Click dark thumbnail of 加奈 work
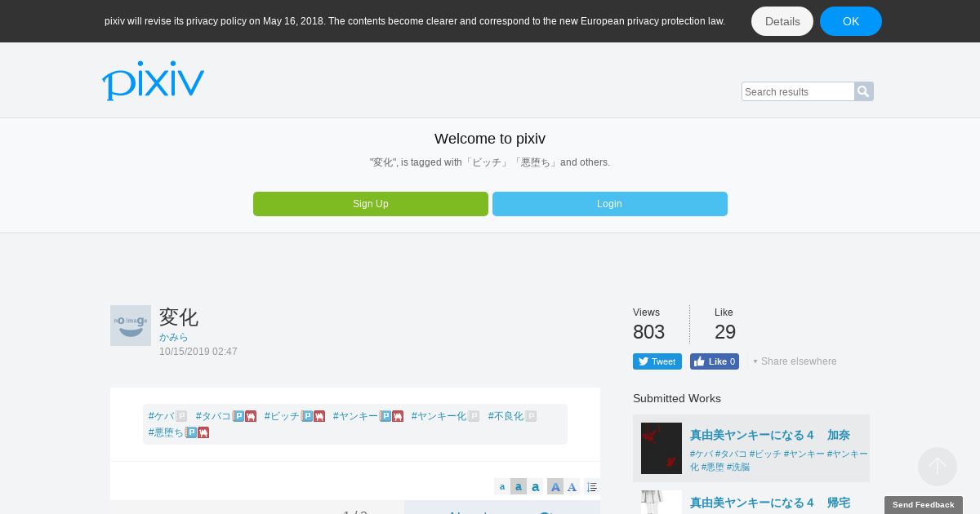 coord(661,448)
